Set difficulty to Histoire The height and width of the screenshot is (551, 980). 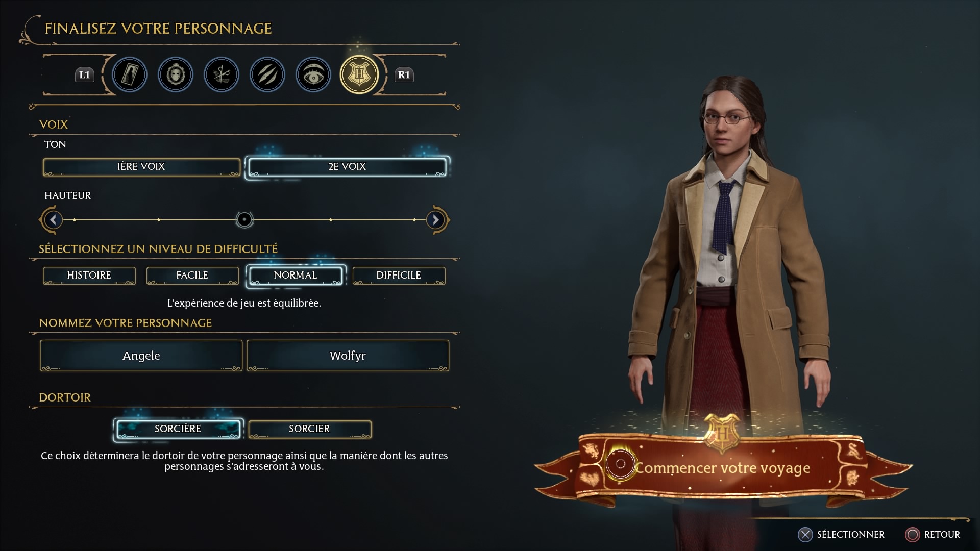pyautogui.click(x=89, y=275)
